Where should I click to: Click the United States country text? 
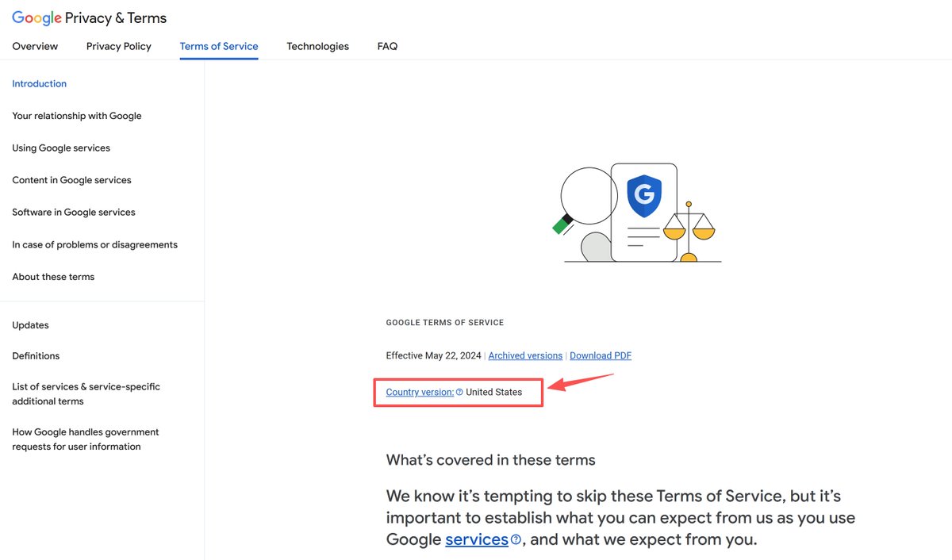click(494, 392)
